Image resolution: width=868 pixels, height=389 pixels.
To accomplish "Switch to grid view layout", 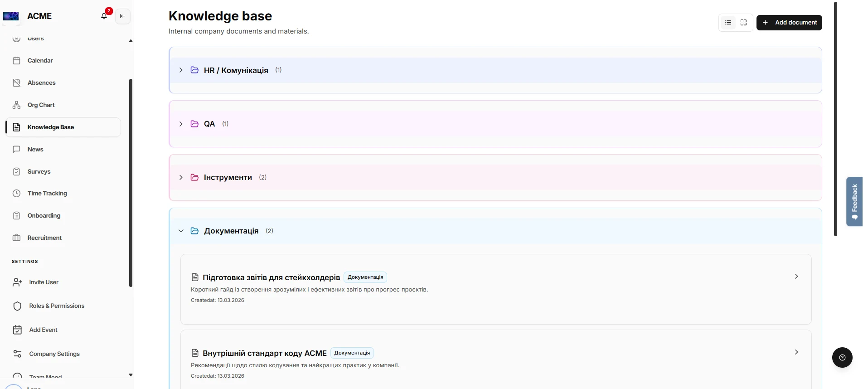I will tap(743, 22).
